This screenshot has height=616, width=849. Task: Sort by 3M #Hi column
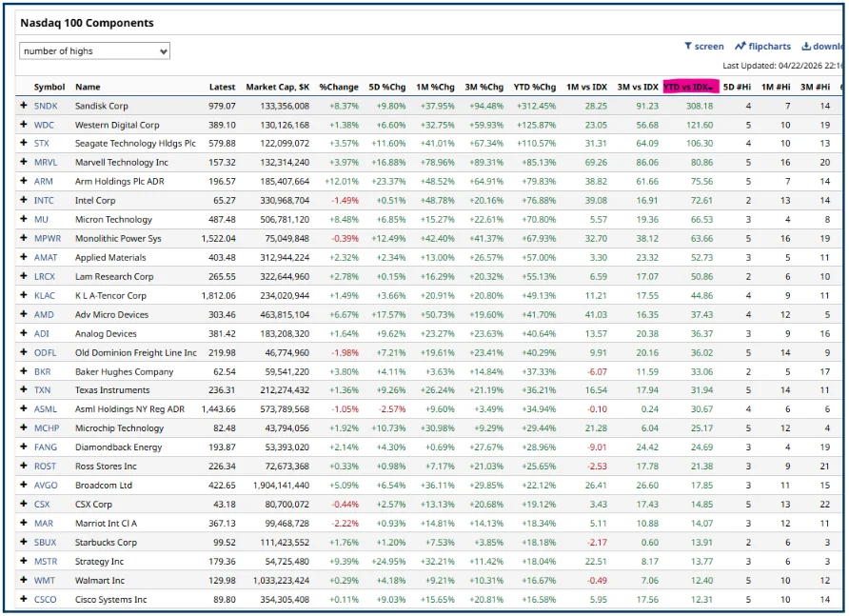pyautogui.click(x=815, y=87)
